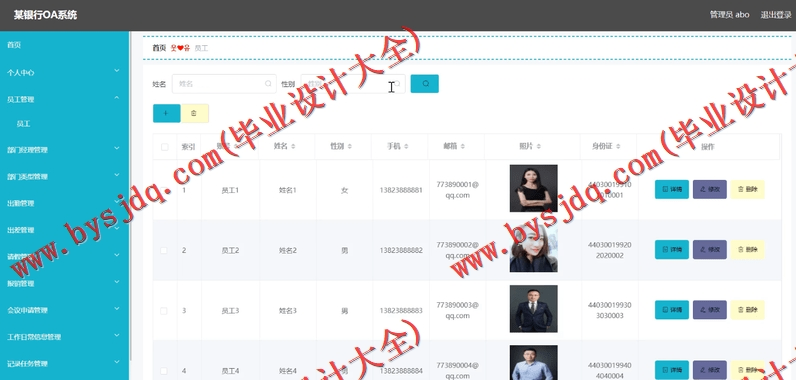
Task: Open the photo of 员工4
Action: pos(534,362)
